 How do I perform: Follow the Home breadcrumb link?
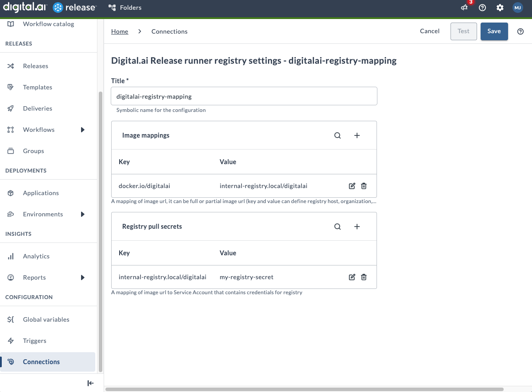point(120,31)
